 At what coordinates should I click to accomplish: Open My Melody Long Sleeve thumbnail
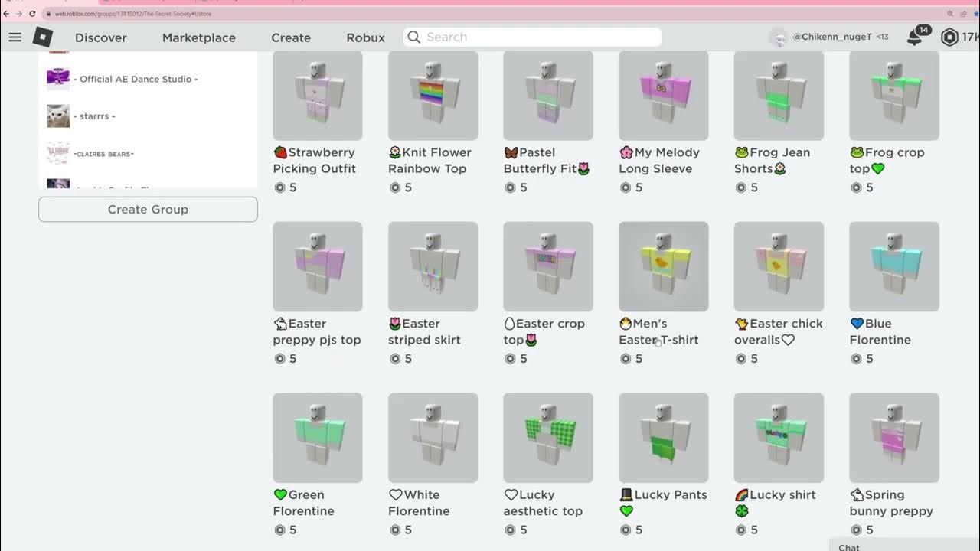tap(664, 96)
